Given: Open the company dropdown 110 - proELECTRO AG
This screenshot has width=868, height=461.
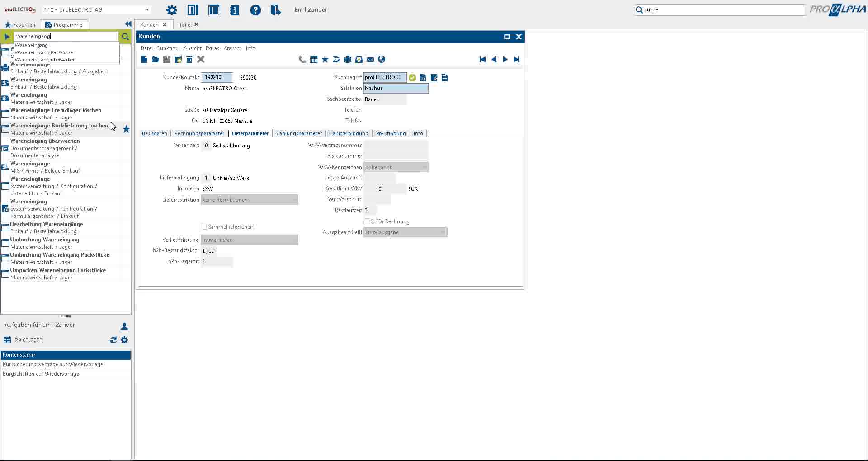Looking at the screenshot, I should coord(96,9).
